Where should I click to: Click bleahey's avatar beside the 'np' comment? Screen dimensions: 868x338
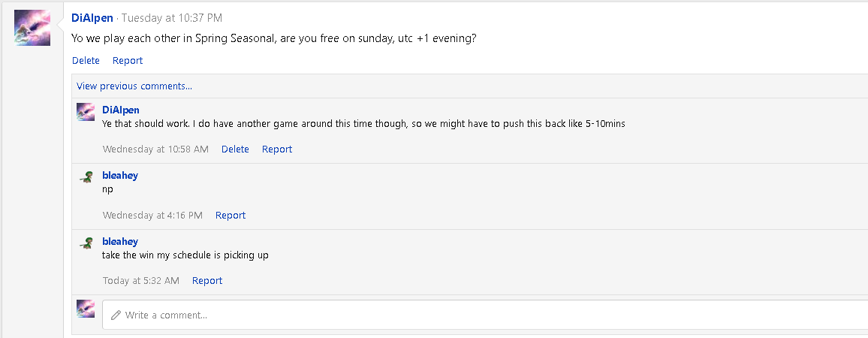point(86,177)
